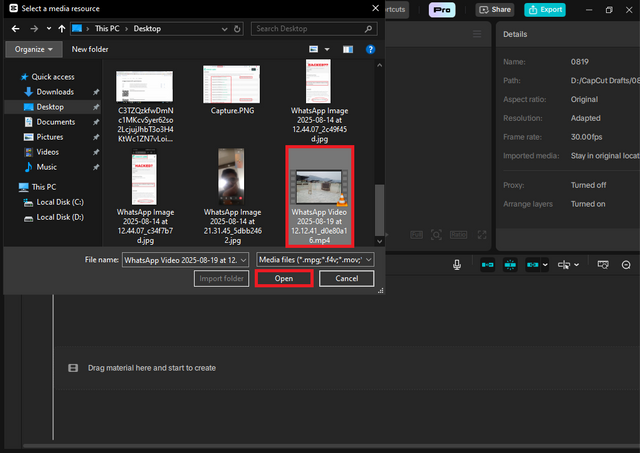The height and width of the screenshot is (453, 640).
Task: Click New folder in dialog toolbar
Action: click(90, 49)
